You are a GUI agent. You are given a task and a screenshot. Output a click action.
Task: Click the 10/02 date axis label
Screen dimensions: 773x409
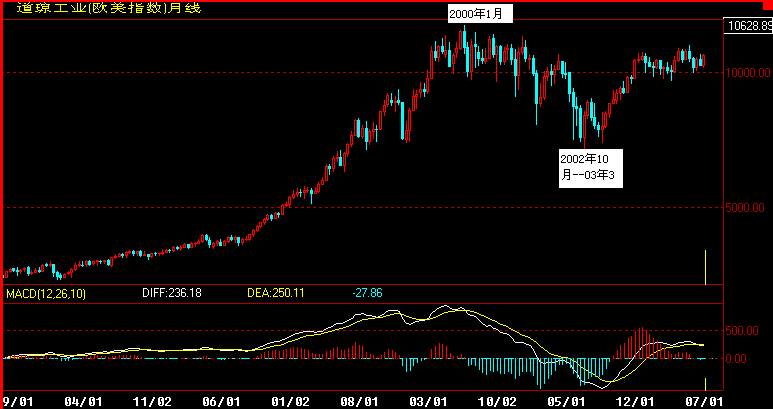(498, 402)
